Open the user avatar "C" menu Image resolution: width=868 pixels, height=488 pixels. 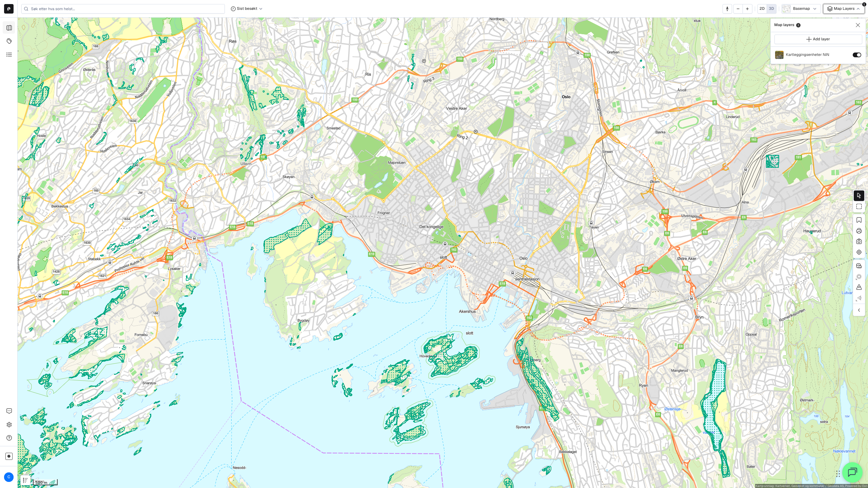tap(9, 477)
